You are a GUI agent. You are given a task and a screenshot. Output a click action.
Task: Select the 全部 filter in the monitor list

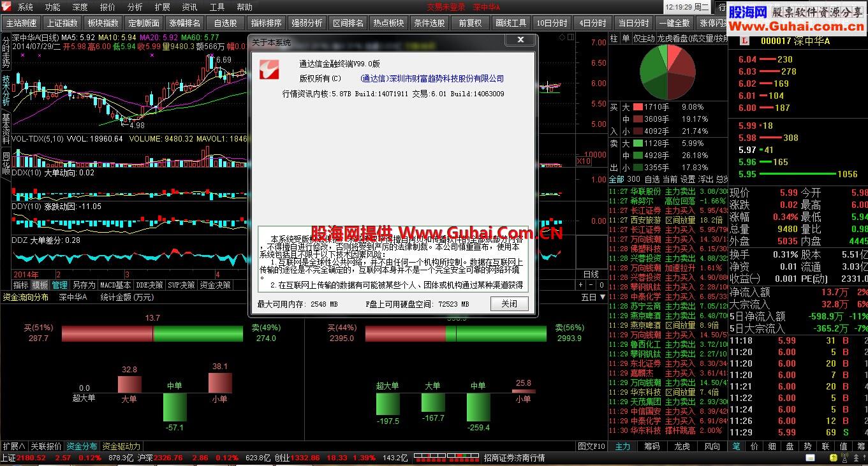tap(616, 179)
